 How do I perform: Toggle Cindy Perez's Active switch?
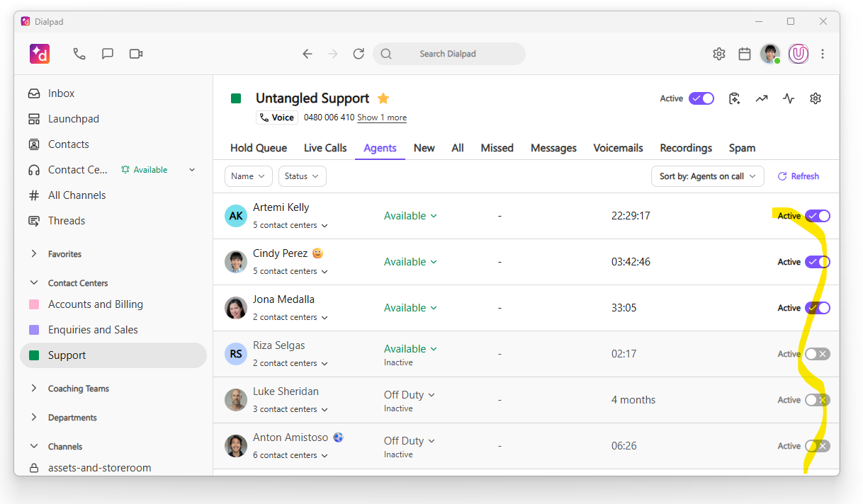pos(818,262)
